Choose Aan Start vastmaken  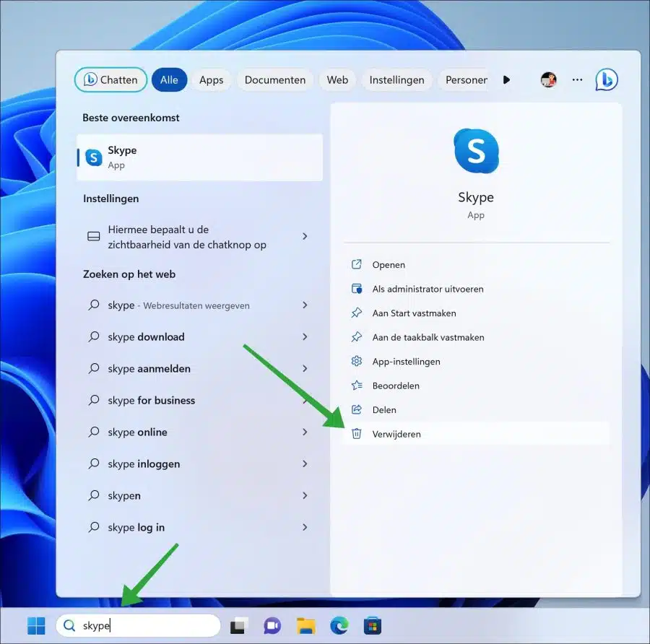tap(477, 313)
